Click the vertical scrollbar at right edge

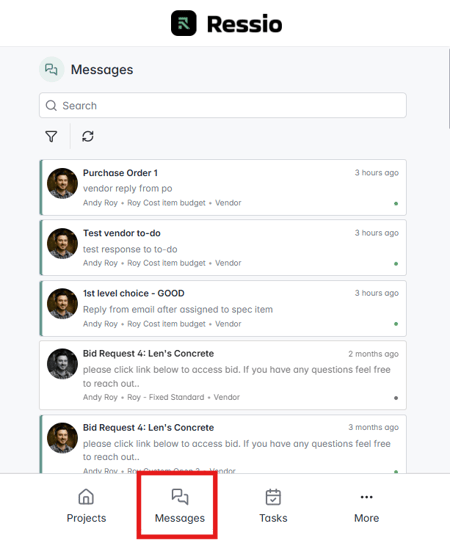point(449,88)
